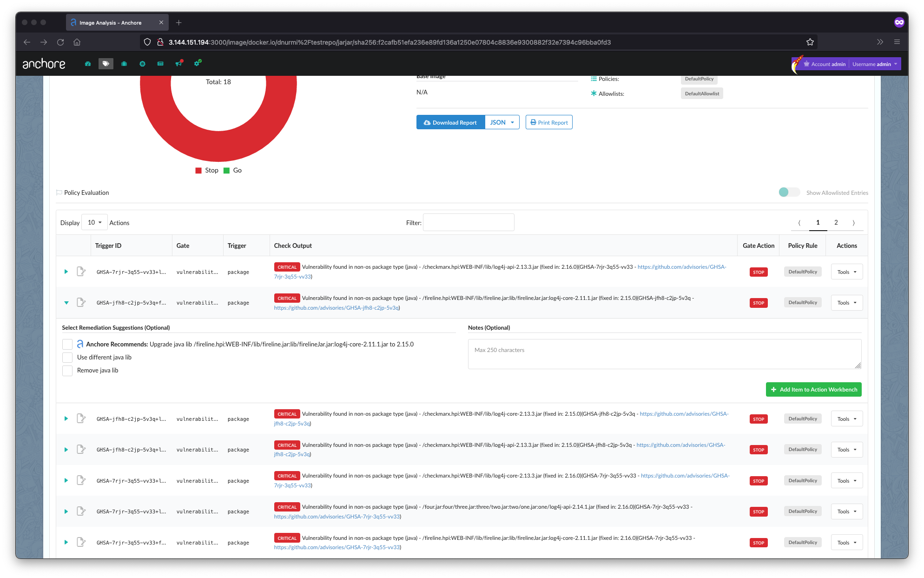
Task: Open the JSON report format dropdown
Action: point(502,123)
